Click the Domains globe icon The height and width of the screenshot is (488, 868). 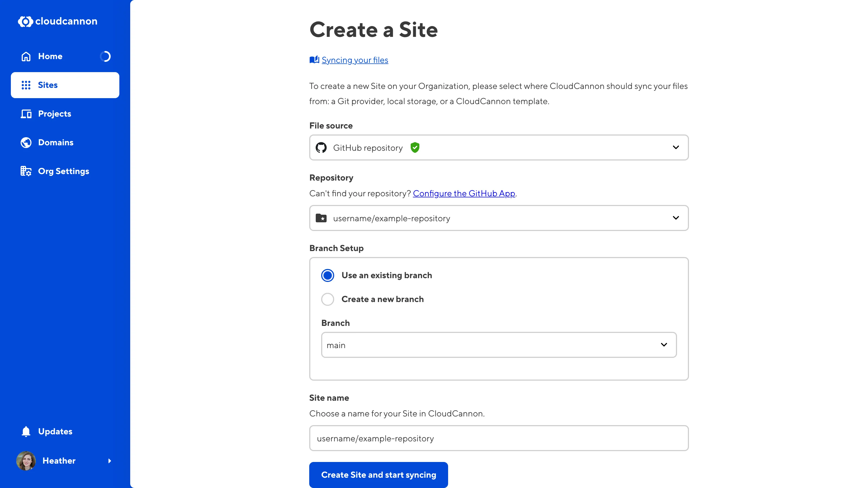click(x=25, y=142)
